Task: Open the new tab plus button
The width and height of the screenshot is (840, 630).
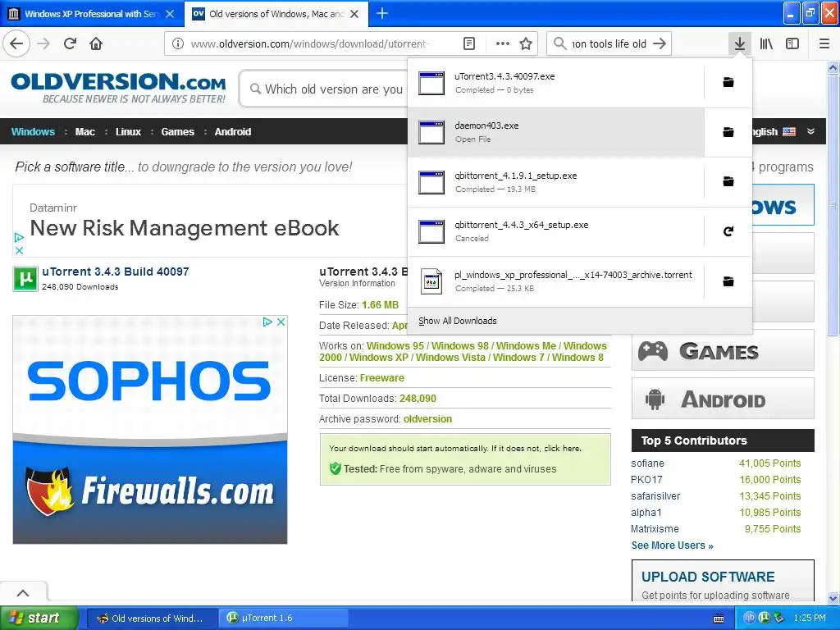Action: click(382, 13)
